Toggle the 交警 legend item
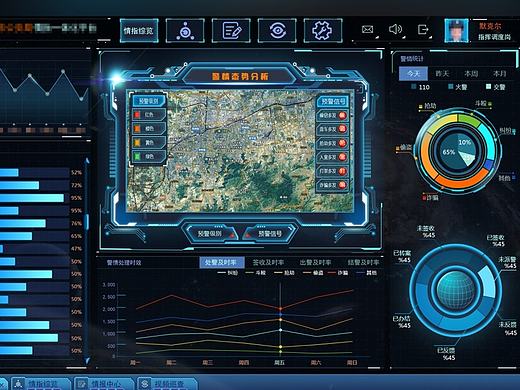The width and height of the screenshot is (520, 390). point(496,87)
